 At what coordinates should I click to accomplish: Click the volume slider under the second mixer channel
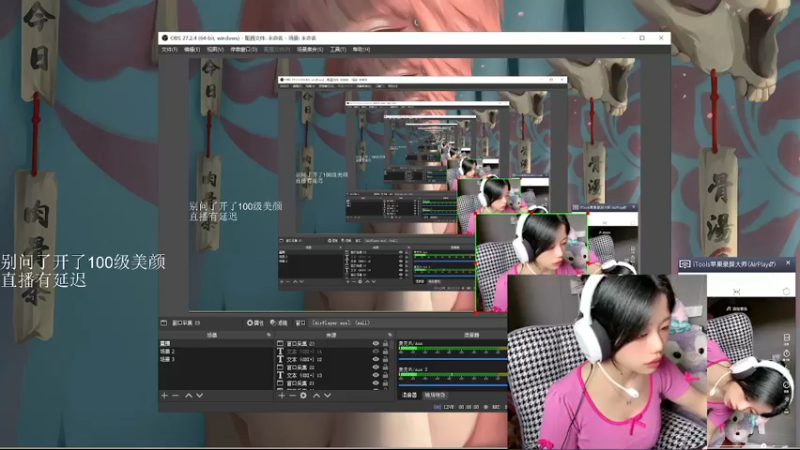(x=453, y=385)
